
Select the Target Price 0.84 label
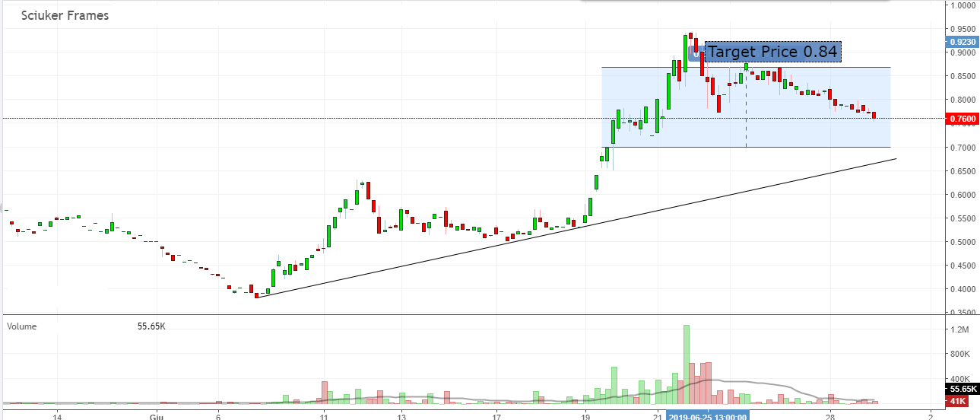(x=773, y=52)
